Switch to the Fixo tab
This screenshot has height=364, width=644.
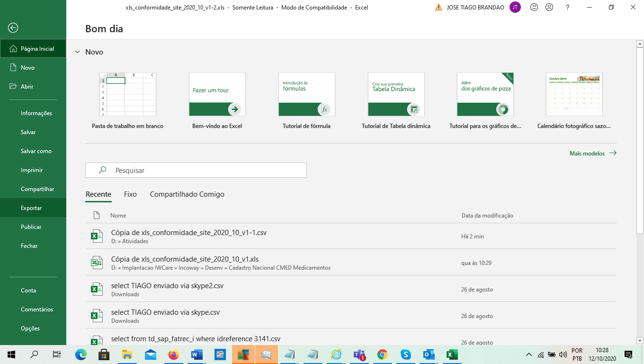click(130, 194)
